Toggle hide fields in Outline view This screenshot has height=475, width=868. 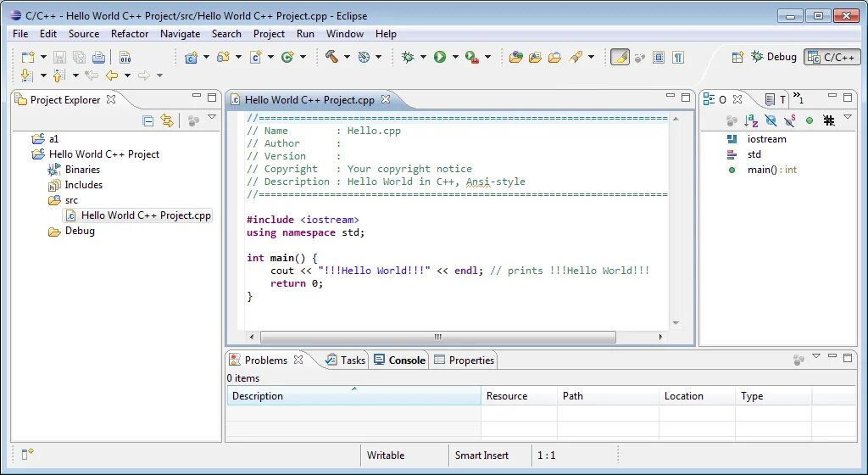click(771, 120)
